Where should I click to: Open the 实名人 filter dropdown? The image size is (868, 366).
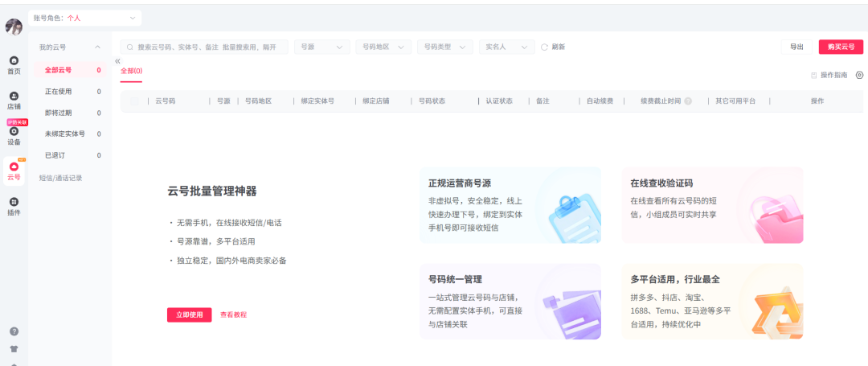tap(507, 47)
